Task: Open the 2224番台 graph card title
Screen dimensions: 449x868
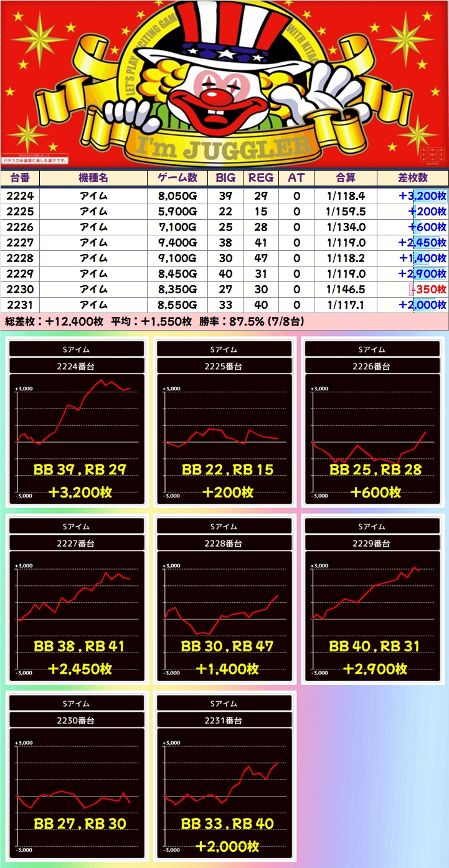Action: (77, 367)
